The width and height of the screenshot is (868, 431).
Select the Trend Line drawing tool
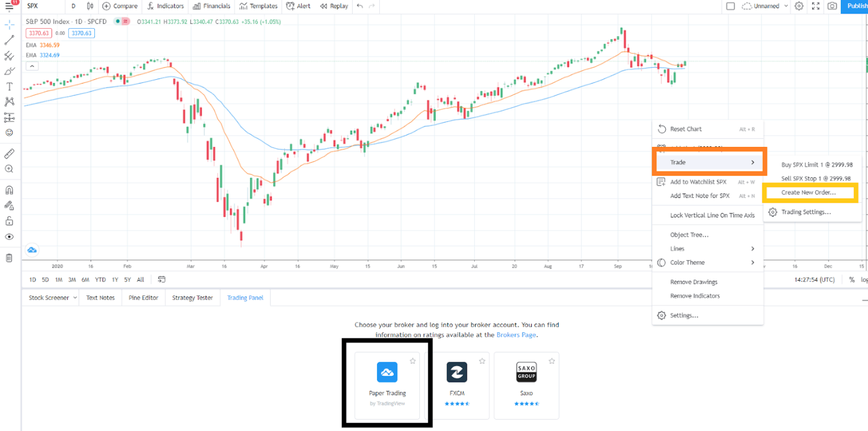click(x=9, y=40)
